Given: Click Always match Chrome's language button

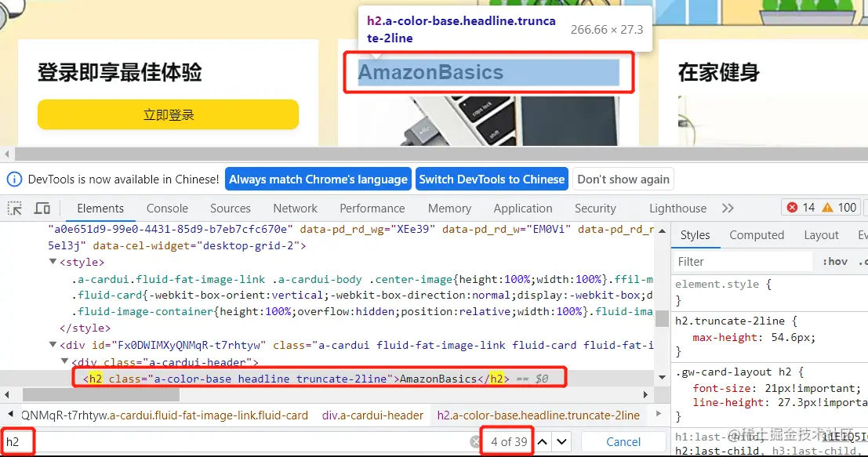Looking at the screenshot, I should (318, 180).
